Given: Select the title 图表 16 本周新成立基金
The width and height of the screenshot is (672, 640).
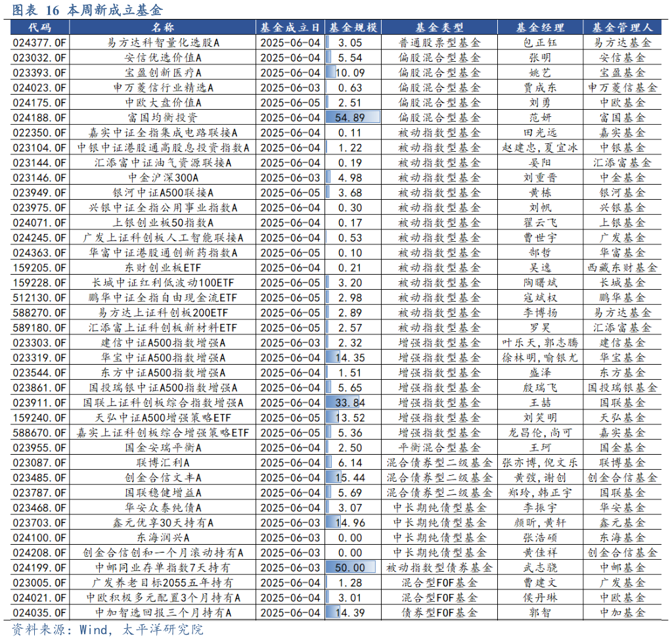Looking at the screenshot, I should coord(87,10).
